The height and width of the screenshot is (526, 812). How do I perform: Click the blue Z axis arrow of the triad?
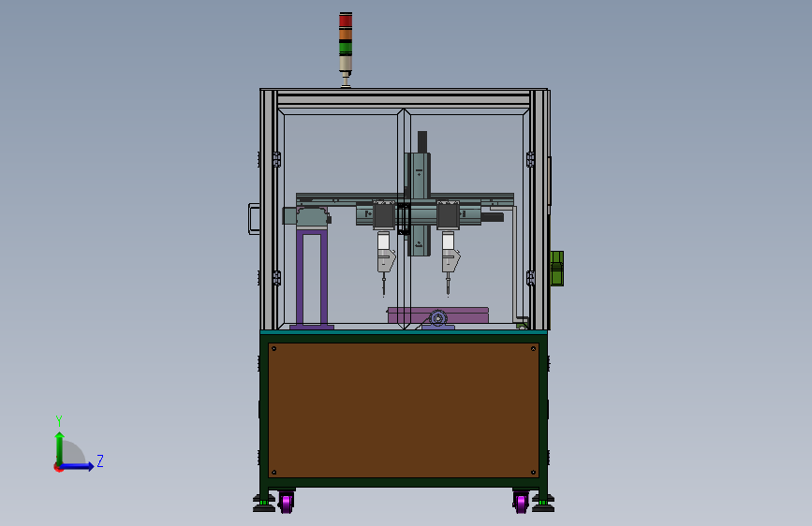click(x=78, y=466)
